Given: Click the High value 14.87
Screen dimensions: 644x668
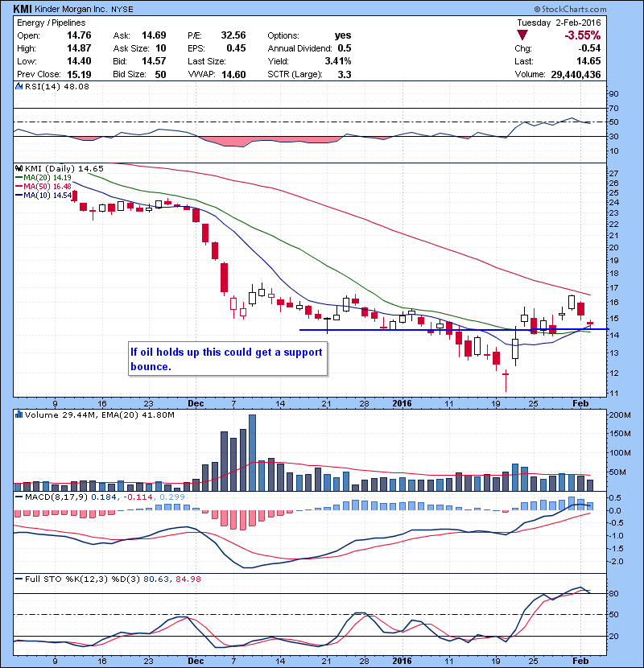Looking at the screenshot, I should point(79,48).
